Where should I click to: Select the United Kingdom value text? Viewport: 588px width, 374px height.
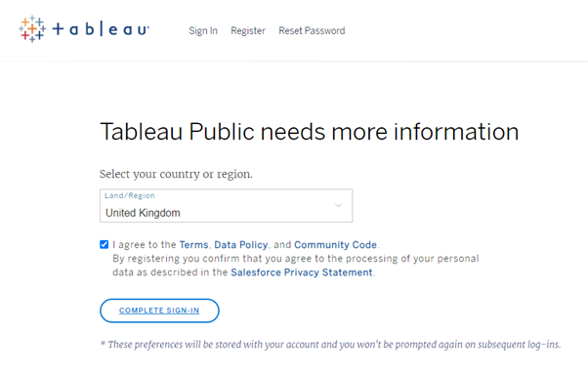point(143,213)
